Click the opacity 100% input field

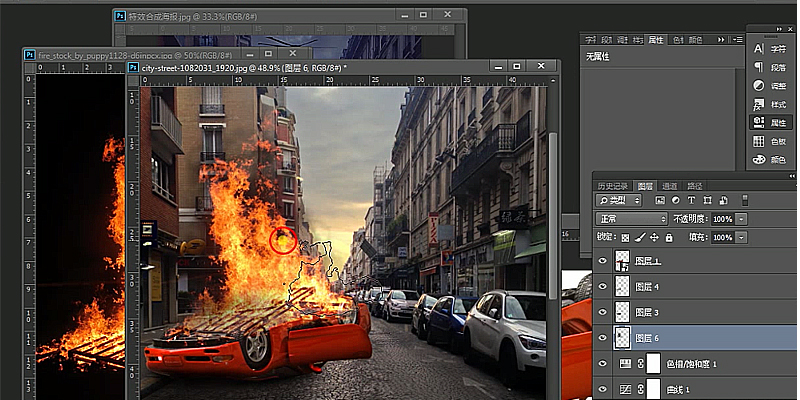pos(722,219)
